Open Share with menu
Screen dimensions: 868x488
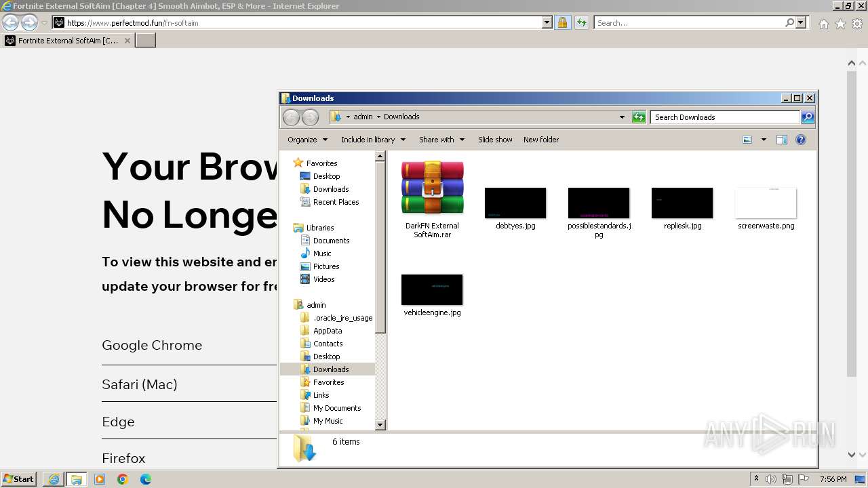pyautogui.click(x=442, y=140)
